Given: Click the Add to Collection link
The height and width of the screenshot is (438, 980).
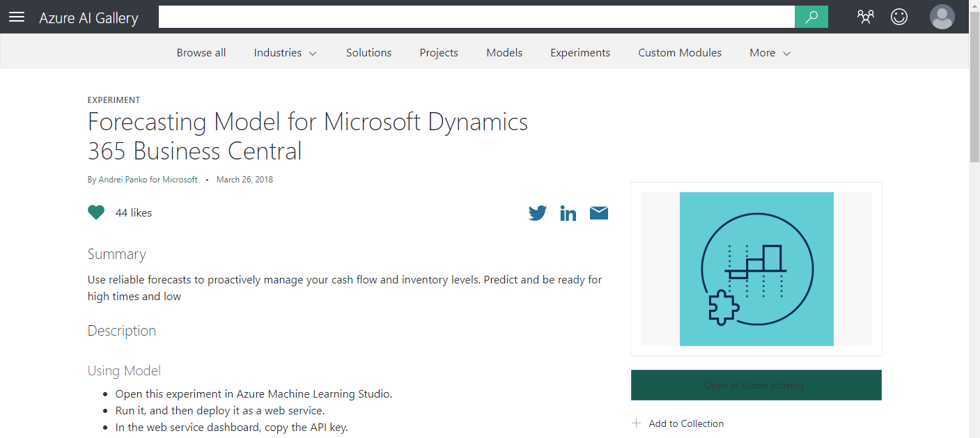Looking at the screenshot, I should [686, 423].
